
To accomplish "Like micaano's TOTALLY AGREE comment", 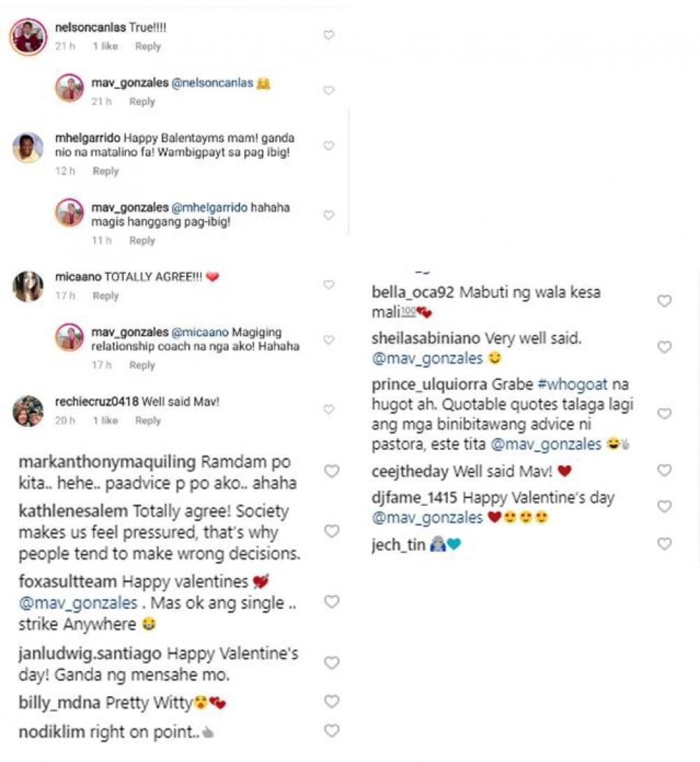I will [x=328, y=285].
